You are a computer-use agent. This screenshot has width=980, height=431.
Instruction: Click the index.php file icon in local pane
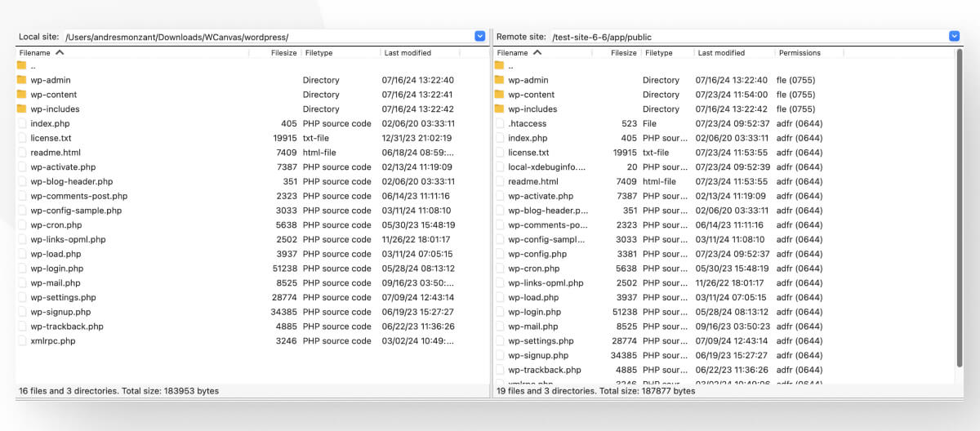(21, 124)
